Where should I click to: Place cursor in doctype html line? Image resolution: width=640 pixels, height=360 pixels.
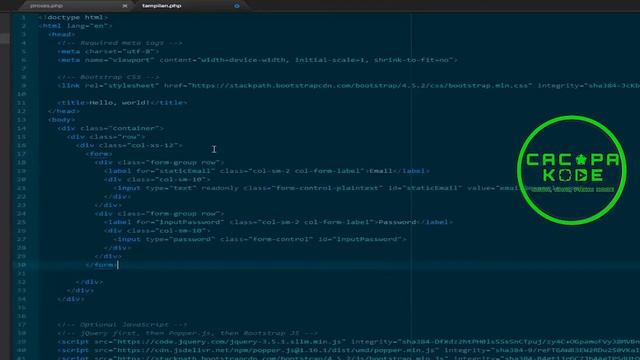[73, 17]
